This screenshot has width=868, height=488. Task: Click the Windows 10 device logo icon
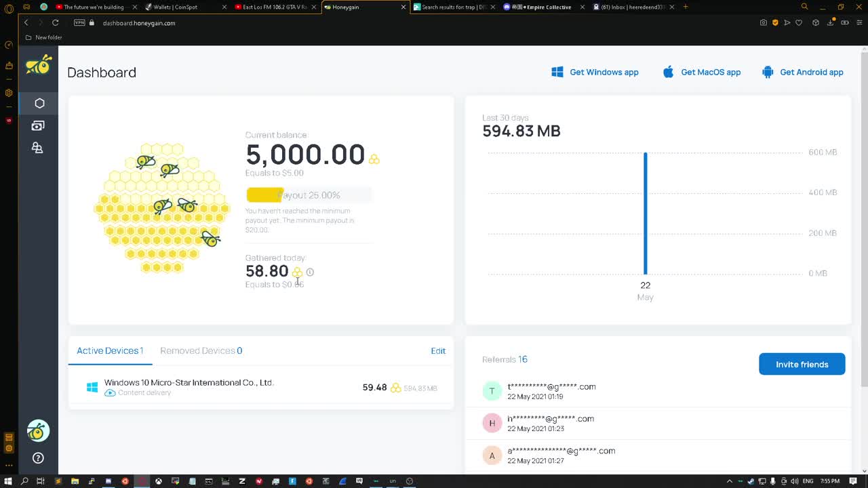[92, 387]
